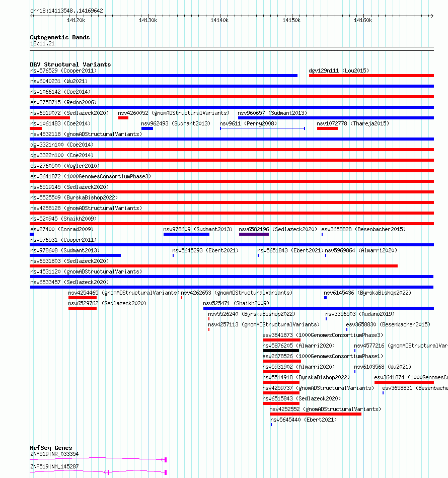
Task: Click esv3641873 1000GenomesConsortiumPhase3 label
Action: tap(323, 335)
